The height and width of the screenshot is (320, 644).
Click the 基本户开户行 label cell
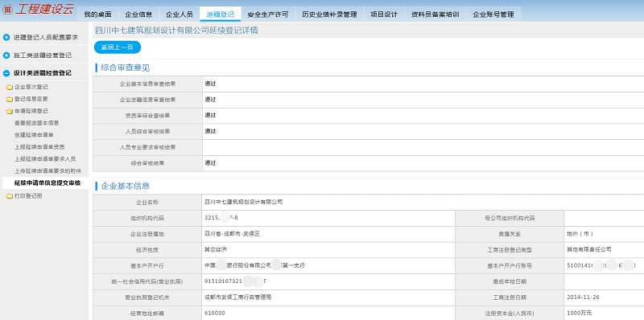coord(148,266)
